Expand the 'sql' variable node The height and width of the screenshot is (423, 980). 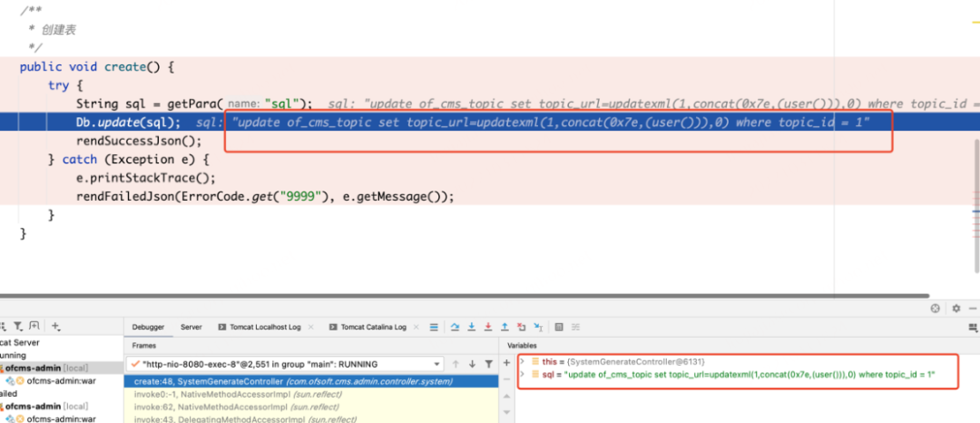[523, 374]
